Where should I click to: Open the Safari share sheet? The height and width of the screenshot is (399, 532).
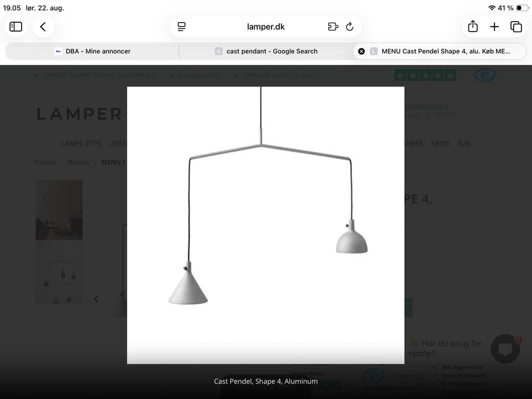pyautogui.click(x=473, y=27)
